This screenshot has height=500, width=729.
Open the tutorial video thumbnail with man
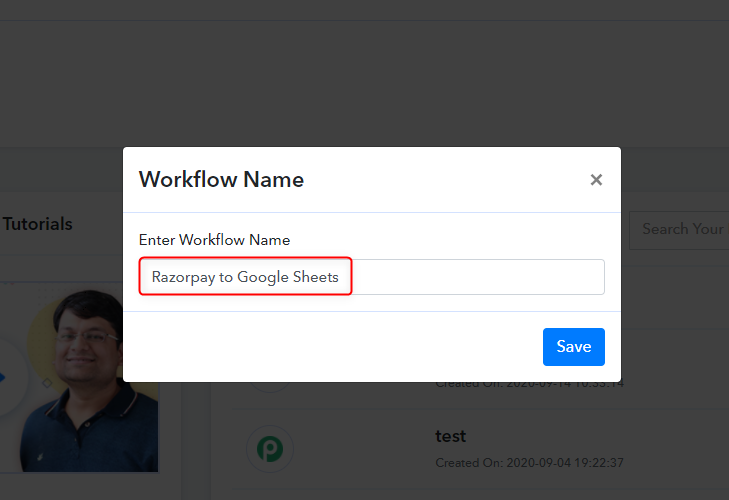(79, 377)
